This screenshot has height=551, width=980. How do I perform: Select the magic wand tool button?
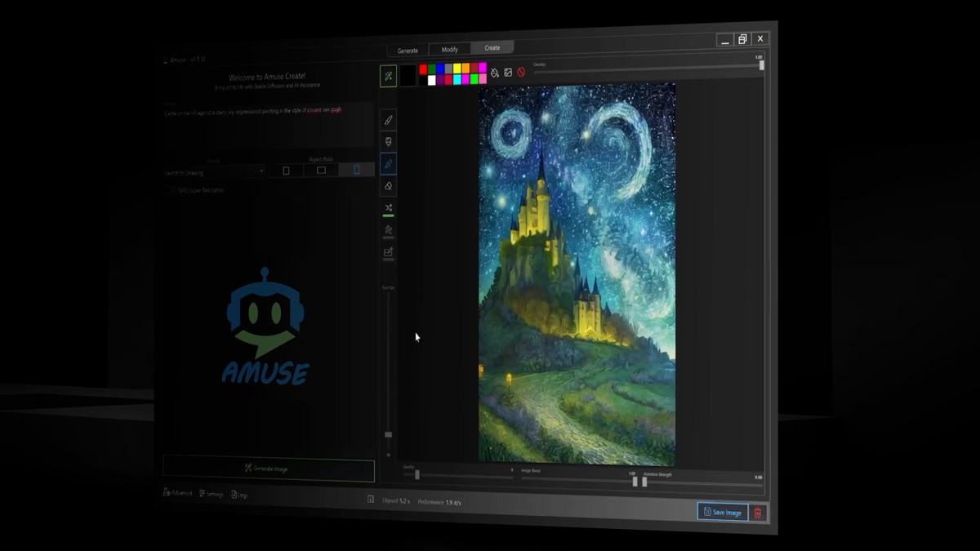tap(388, 76)
